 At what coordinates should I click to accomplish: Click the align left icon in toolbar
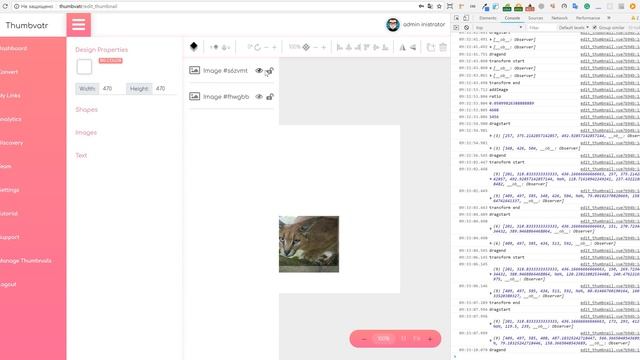pos(340,47)
